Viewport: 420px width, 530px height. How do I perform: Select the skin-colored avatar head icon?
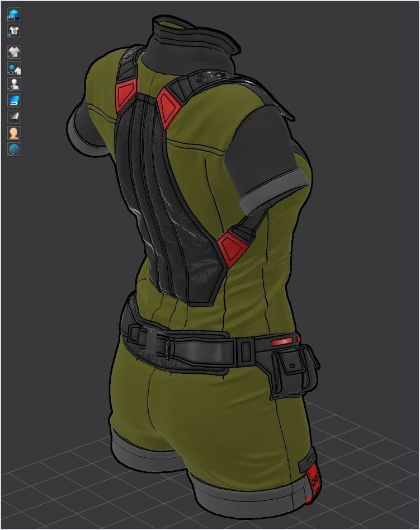(x=14, y=133)
